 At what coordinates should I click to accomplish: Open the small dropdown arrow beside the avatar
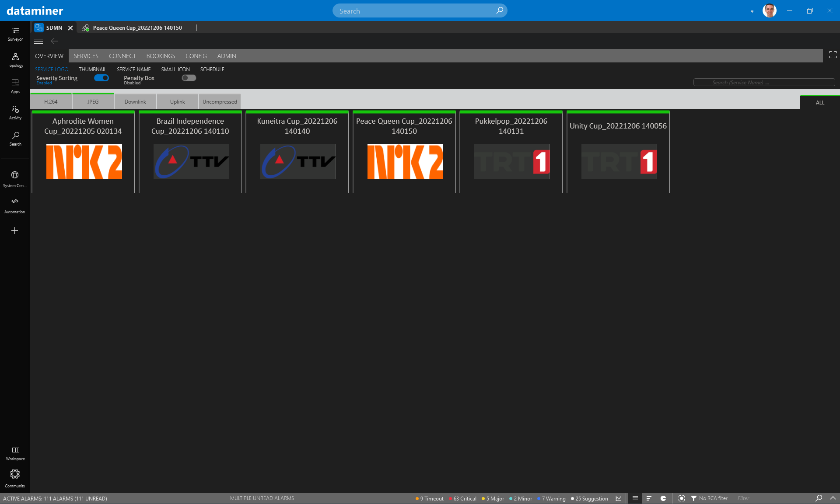752,11
